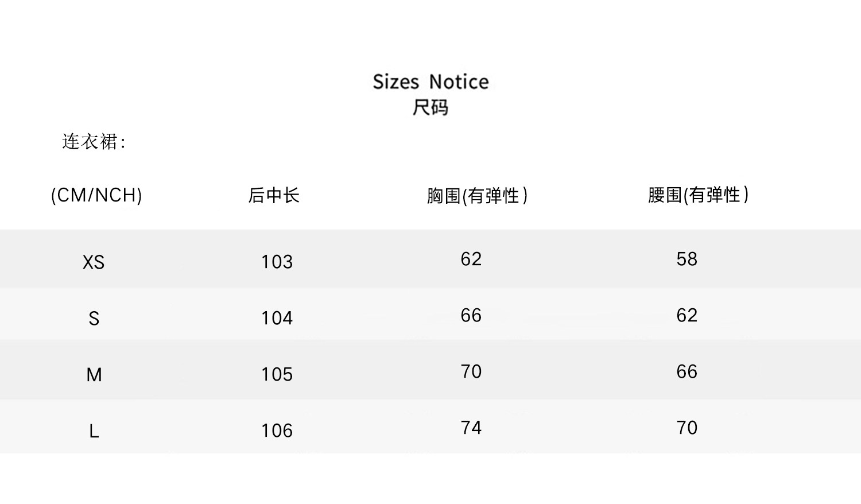Select the 103 length value for XS
861x504 pixels.
[x=277, y=262]
